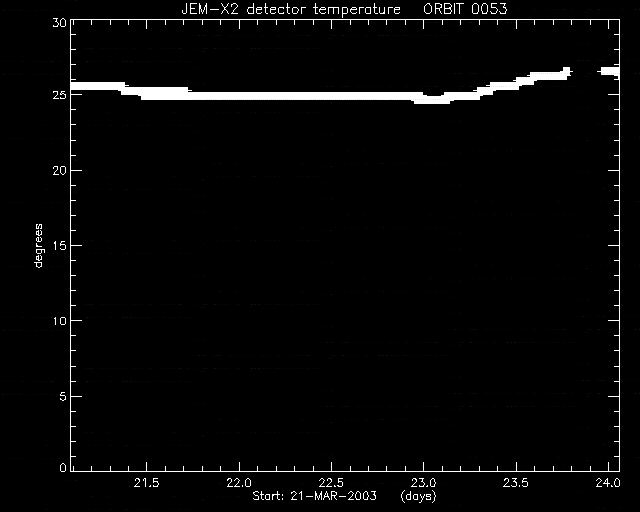Click the y-axis tick label 30
This screenshot has height=512, width=640.
(60, 22)
